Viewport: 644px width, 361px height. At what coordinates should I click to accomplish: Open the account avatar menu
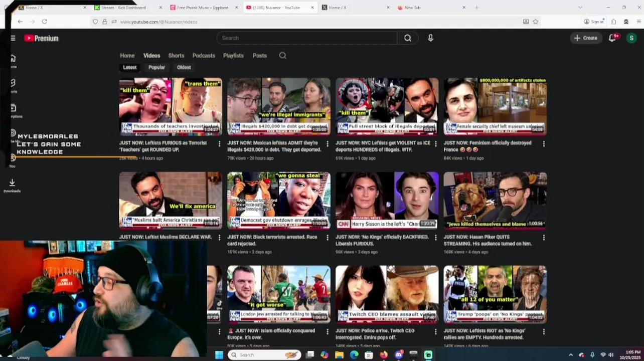(631, 38)
